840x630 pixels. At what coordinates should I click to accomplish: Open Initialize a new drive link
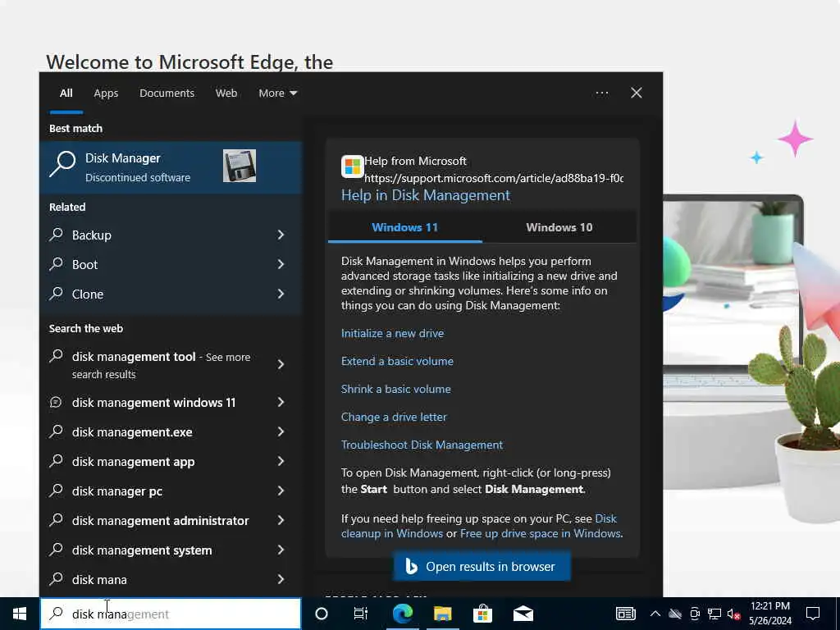tap(392, 333)
